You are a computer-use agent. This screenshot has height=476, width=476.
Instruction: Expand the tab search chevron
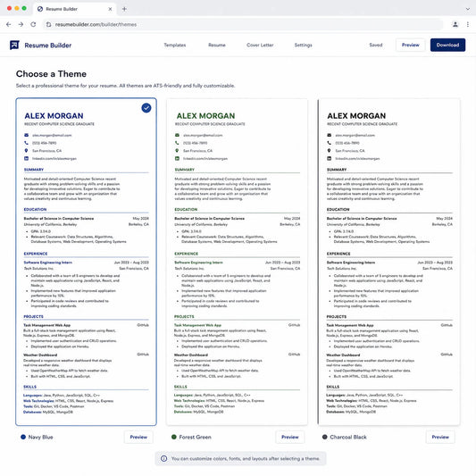click(x=467, y=9)
